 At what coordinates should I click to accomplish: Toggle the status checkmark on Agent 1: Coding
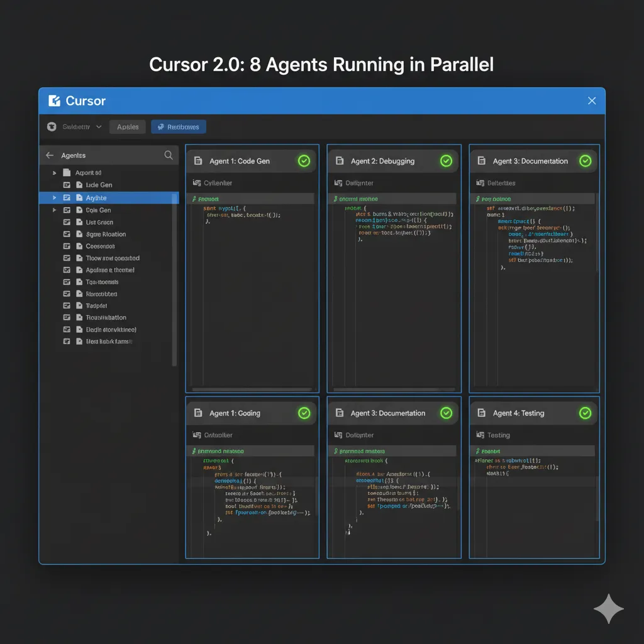click(x=304, y=413)
